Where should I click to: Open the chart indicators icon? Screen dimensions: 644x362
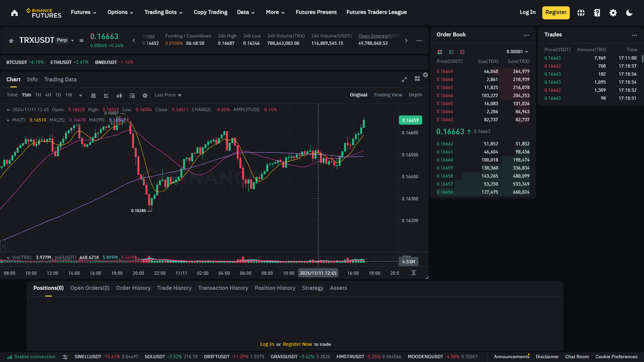(106, 96)
